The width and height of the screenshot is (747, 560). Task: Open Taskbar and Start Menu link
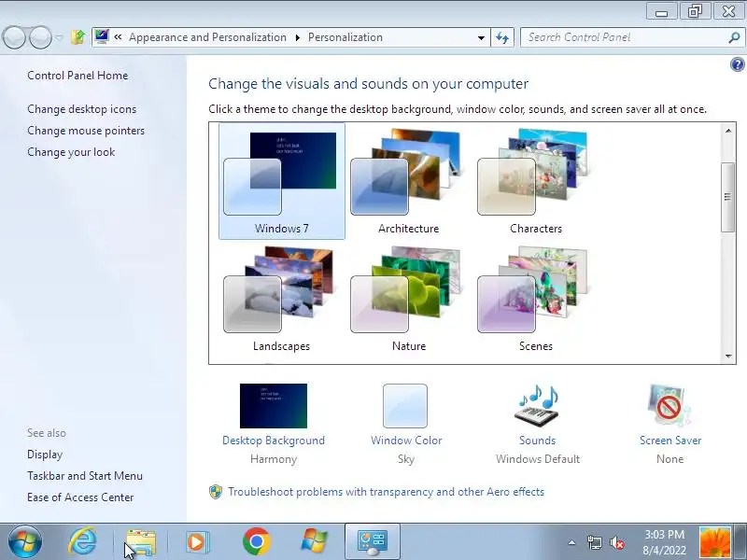[85, 476]
